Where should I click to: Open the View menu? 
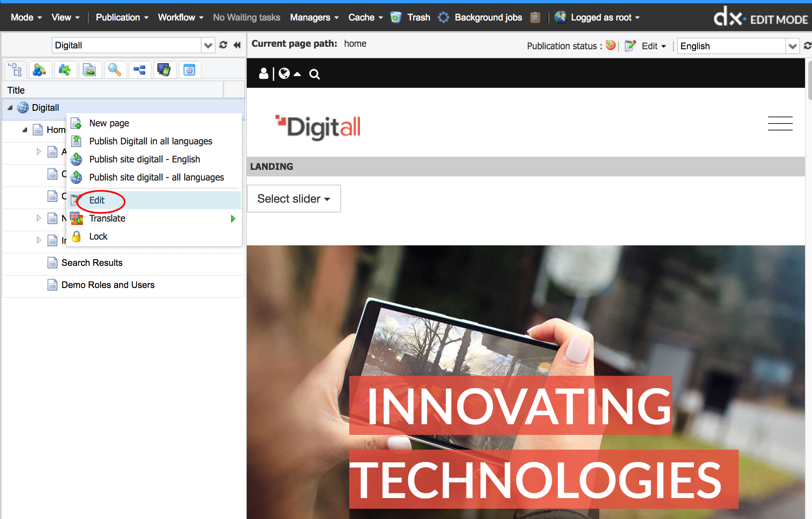click(x=66, y=17)
